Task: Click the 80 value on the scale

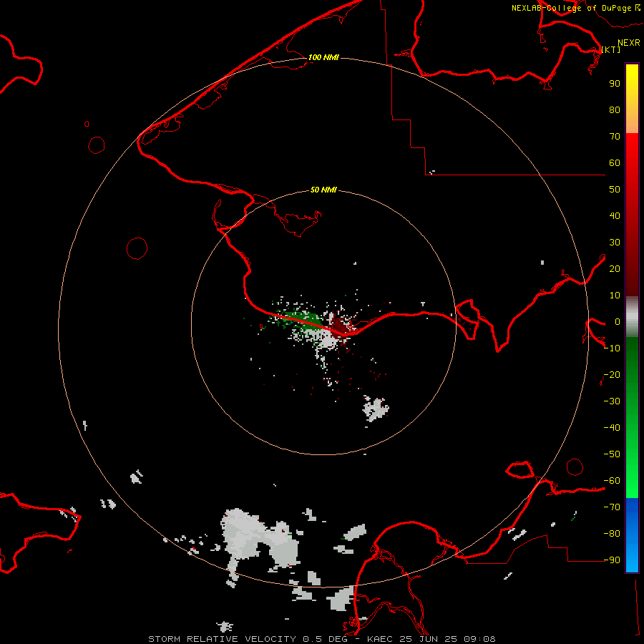Action: pyautogui.click(x=615, y=109)
